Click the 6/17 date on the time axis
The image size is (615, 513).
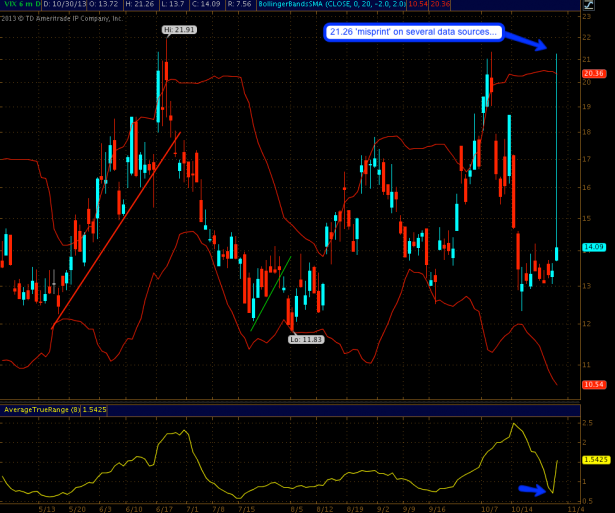click(x=162, y=508)
